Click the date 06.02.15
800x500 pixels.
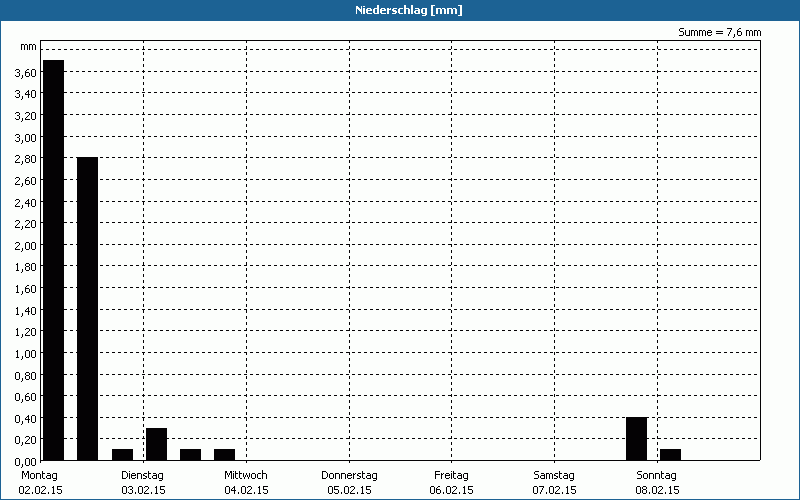(452, 490)
